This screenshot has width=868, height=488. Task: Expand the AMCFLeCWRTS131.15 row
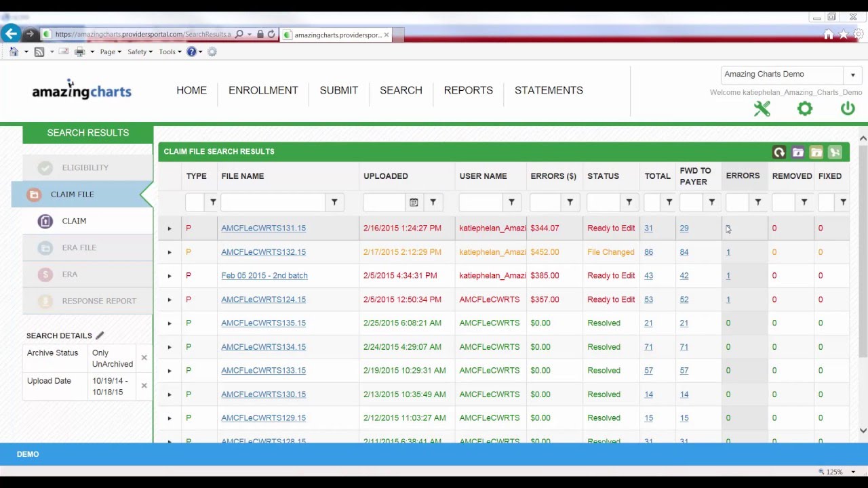point(169,228)
